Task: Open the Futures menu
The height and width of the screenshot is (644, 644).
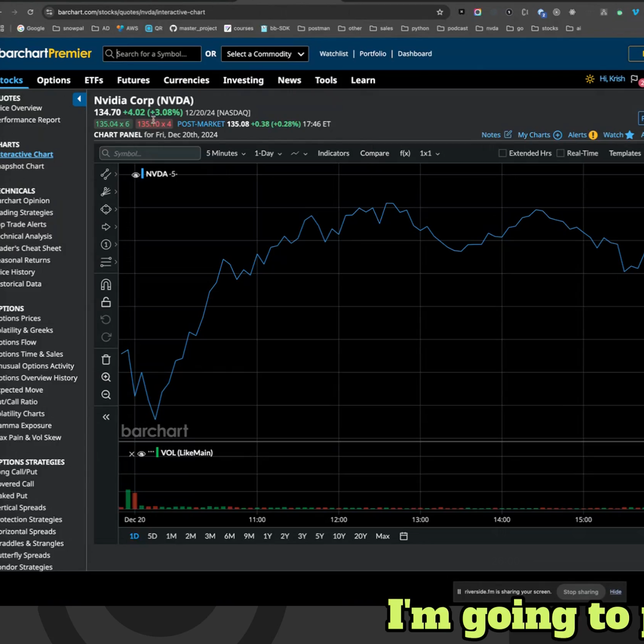Action: point(134,80)
